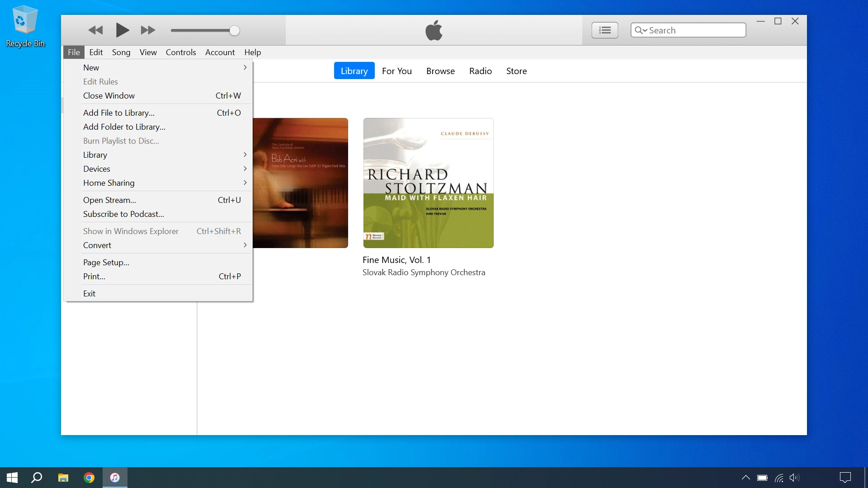
Task: Open the Fine Music Vol. 1 album
Action: [x=428, y=183]
